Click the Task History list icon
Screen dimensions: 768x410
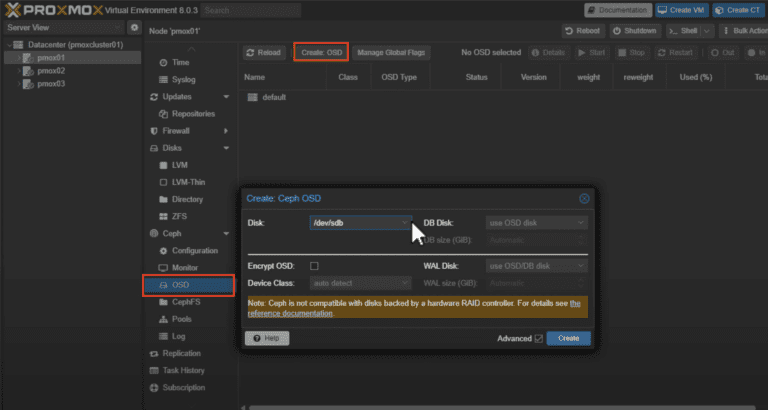(154, 370)
